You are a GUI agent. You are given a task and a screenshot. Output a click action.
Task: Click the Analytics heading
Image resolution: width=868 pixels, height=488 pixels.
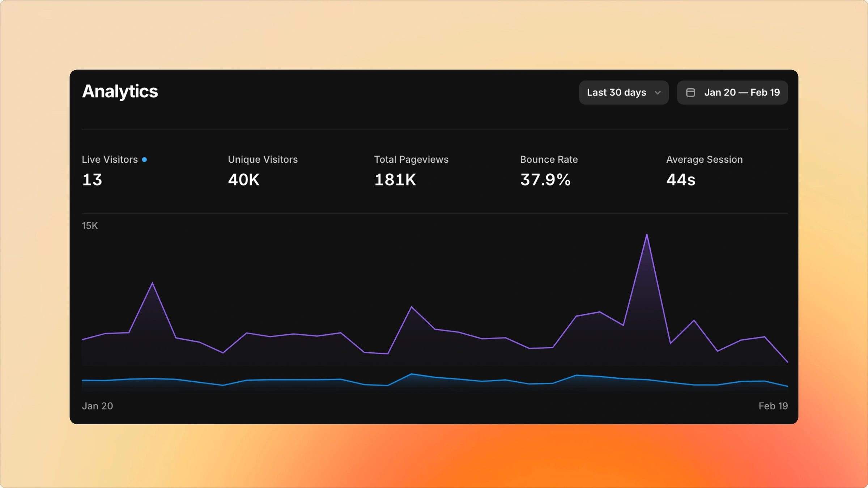click(x=120, y=92)
